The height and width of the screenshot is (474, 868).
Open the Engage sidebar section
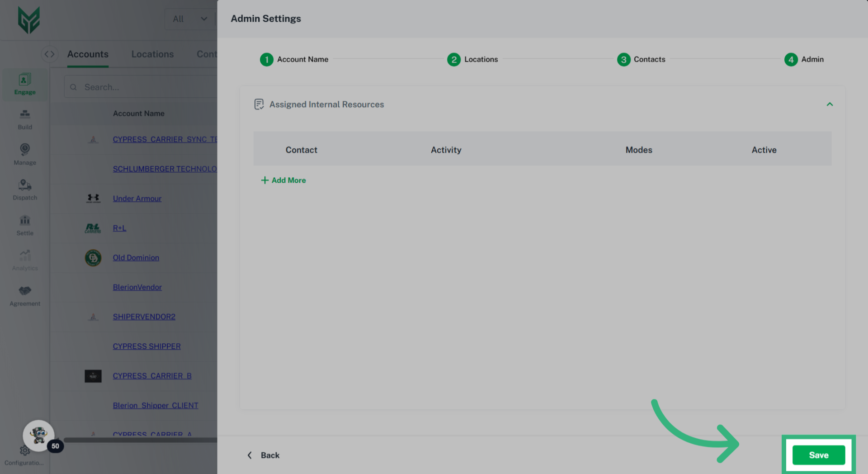pyautogui.click(x=25, y=84)
